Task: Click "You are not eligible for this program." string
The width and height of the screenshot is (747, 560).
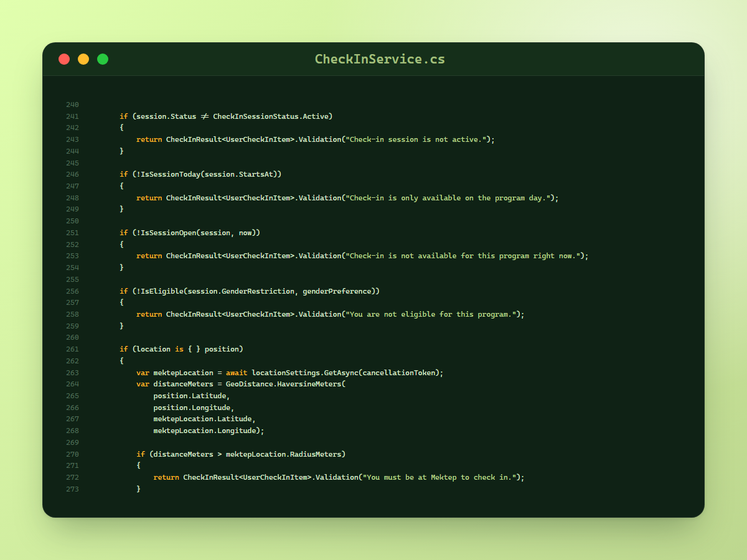Action: tap(431, 314)
